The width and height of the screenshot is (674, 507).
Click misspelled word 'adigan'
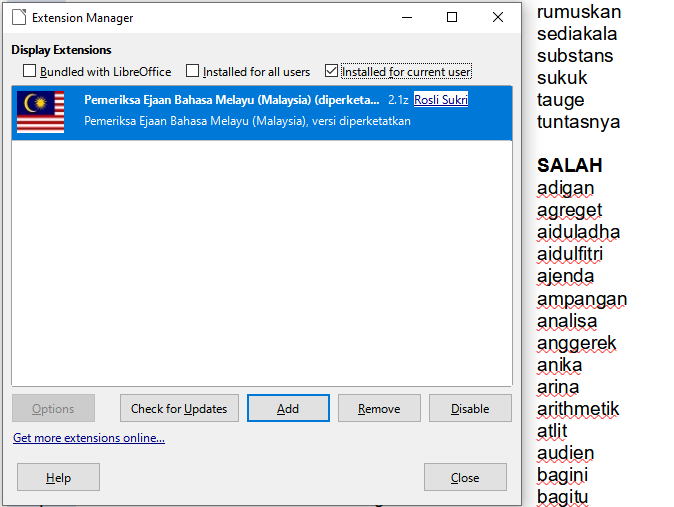tap(565, 189)
